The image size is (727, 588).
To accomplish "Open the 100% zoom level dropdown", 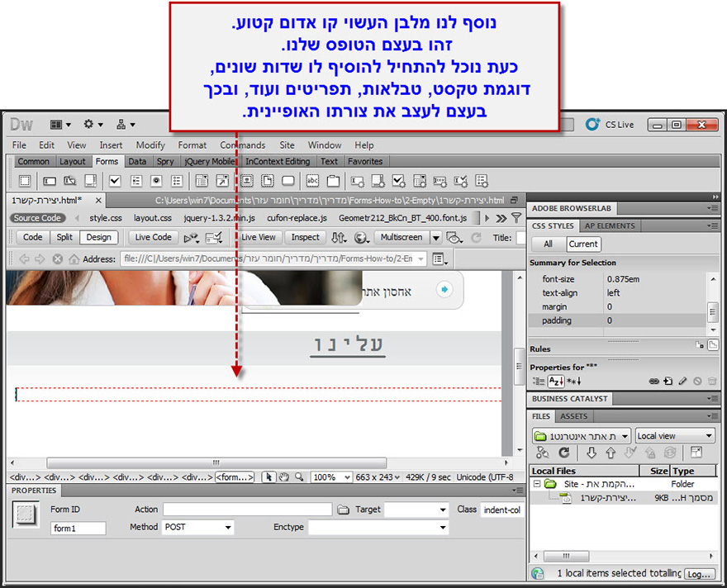I will (x=331, y=477).
